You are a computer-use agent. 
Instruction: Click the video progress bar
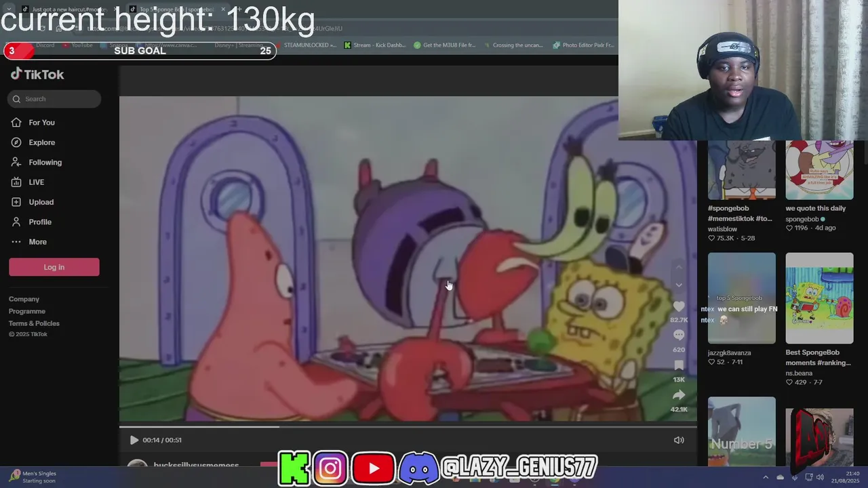click(x=408, y=426)
